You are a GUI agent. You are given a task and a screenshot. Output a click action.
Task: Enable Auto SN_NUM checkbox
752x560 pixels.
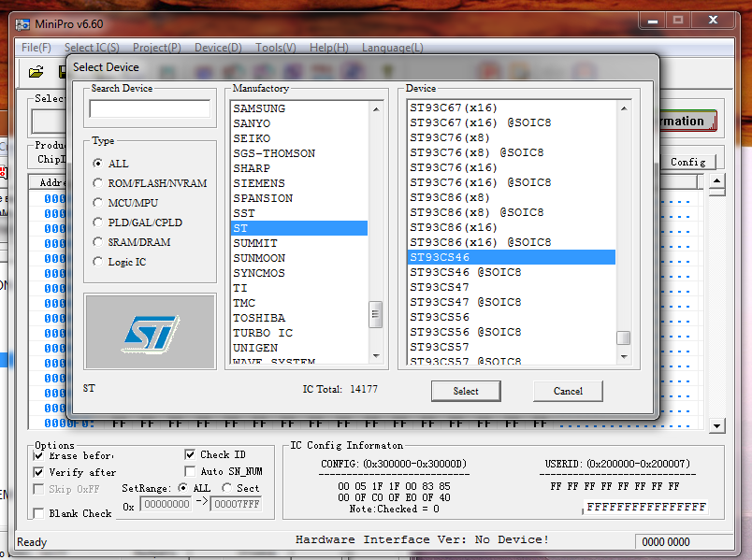190,471
